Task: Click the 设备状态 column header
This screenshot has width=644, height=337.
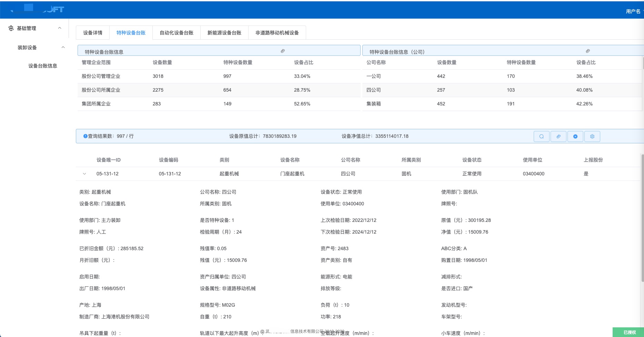Action: coord(472,160)
